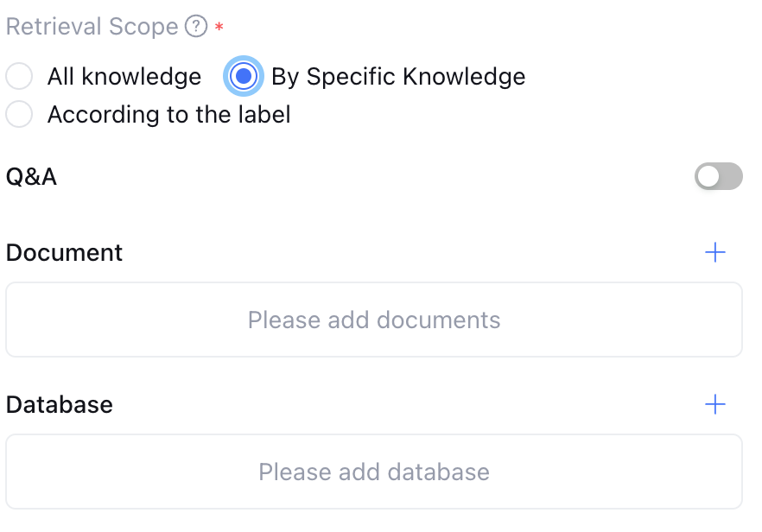762x532 pixels.
Task: Click the 'All knowledge' option text
Action: point(124,77)
